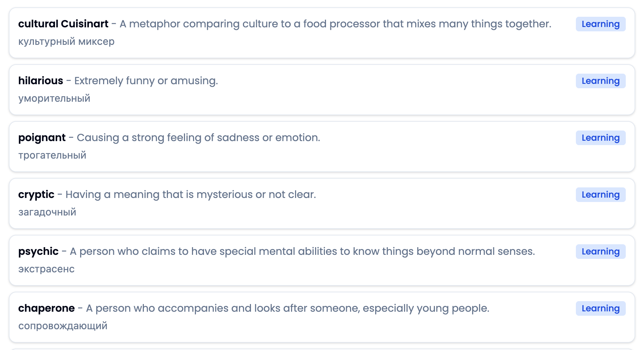This screenshot has height=350, width=644.
Task: Click the translation 'культурный миксер'
Action: tap(66, 42)
